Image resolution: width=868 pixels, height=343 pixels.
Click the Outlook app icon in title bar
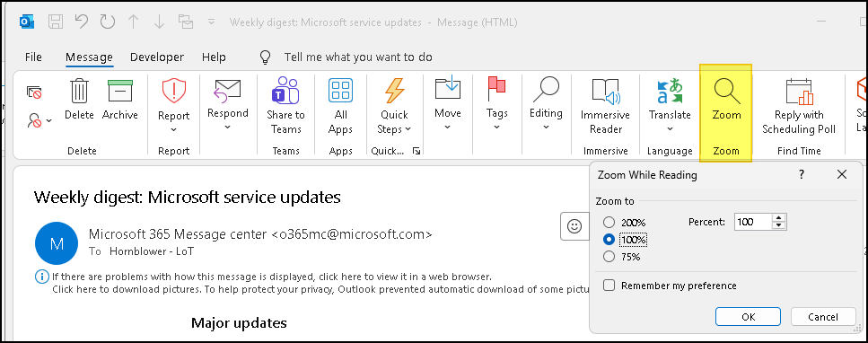[27, 22]
